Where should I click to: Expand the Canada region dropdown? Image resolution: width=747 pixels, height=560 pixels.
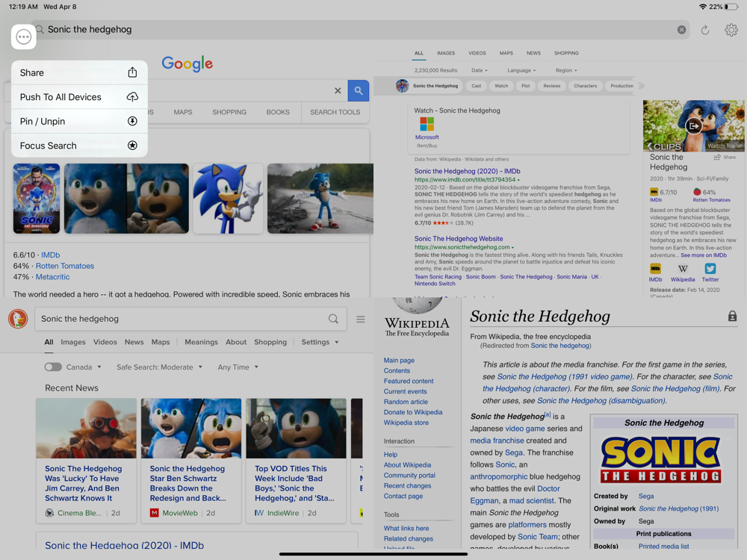point(84,367)
